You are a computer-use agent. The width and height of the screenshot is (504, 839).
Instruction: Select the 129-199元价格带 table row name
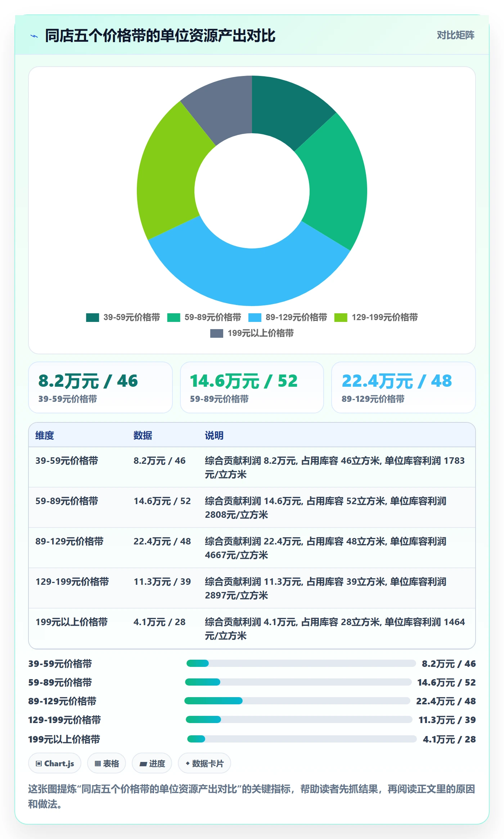tap(72, 582)
